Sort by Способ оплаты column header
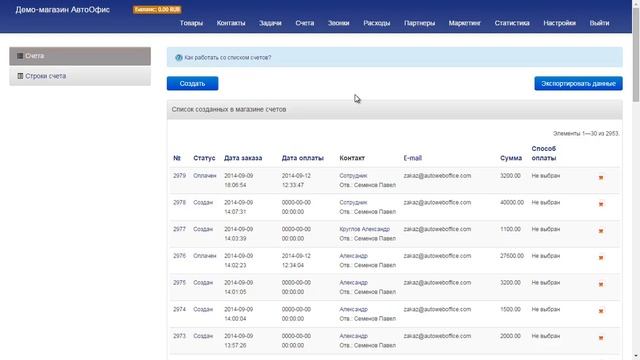Screen dimensions: 640x360 coord(544,153)
